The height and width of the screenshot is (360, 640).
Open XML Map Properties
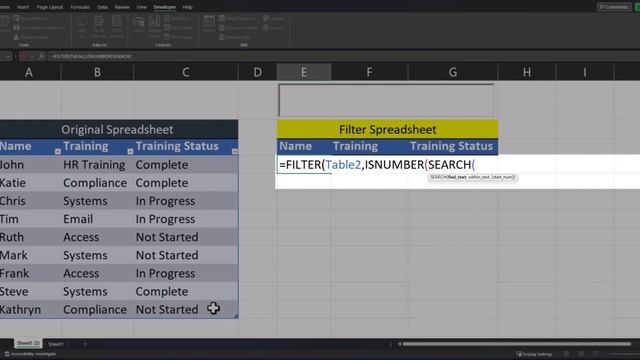(237, 18)
